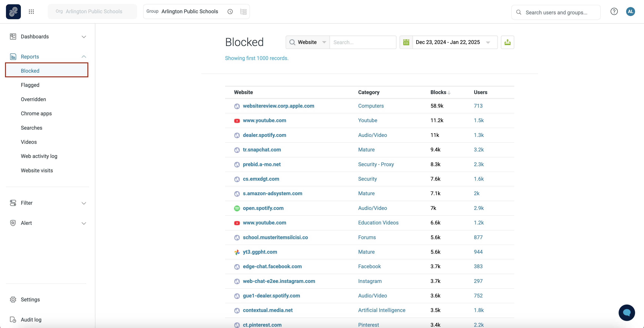644x328 pixels.
Task: Click the Computers category link
Action: 371,106
